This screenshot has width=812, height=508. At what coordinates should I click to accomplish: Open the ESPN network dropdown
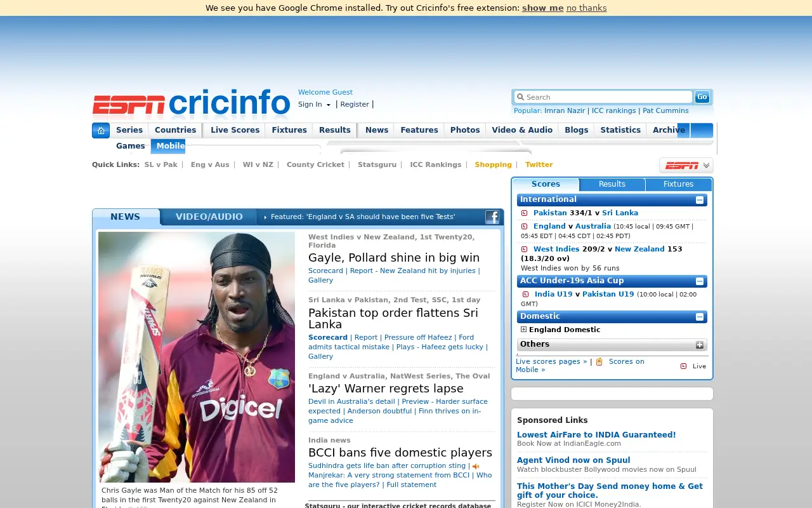686,165
